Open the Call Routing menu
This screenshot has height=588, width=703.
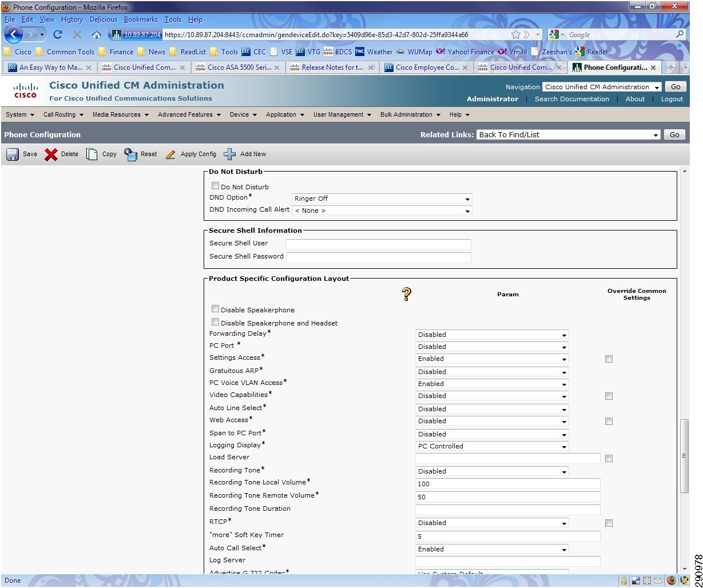click(63, 114)
